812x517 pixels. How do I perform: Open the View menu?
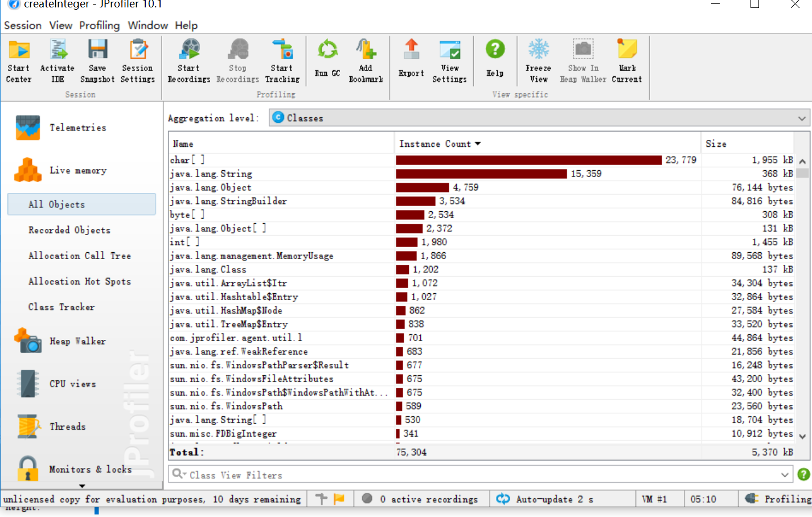pyautogui.click(x=60, y=26)
